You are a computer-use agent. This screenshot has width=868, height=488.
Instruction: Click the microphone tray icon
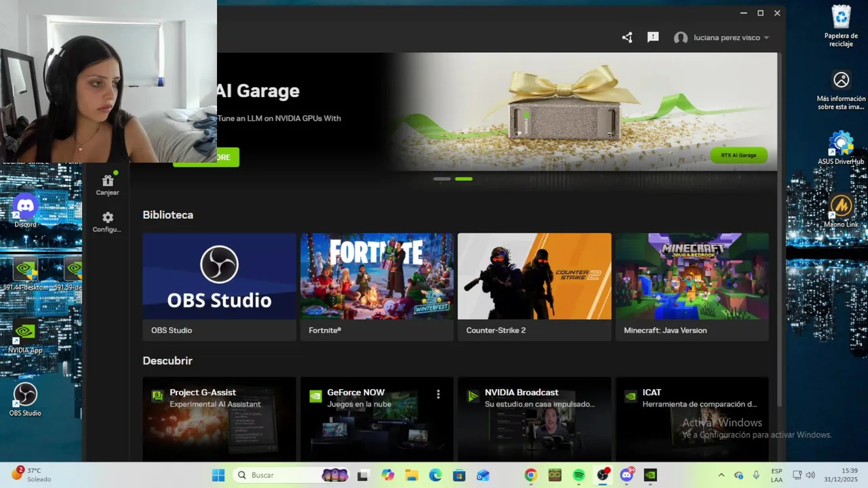[x=756, y=475]
